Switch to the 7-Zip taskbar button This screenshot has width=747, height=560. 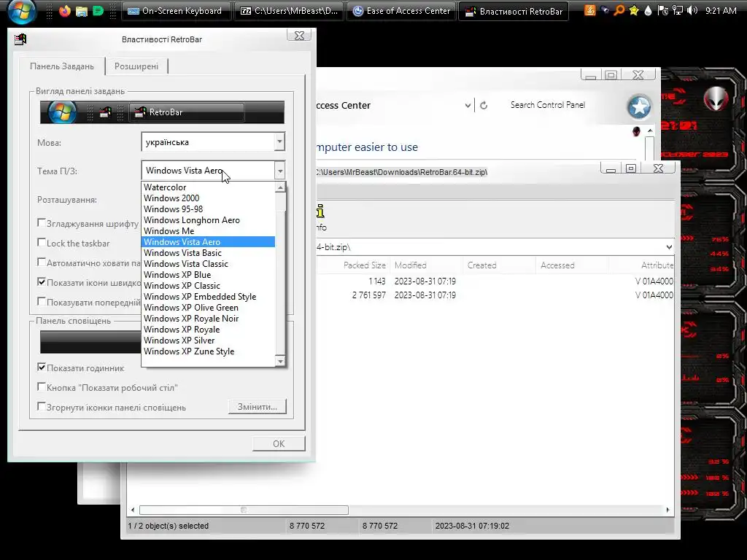(x=289, y=11)
